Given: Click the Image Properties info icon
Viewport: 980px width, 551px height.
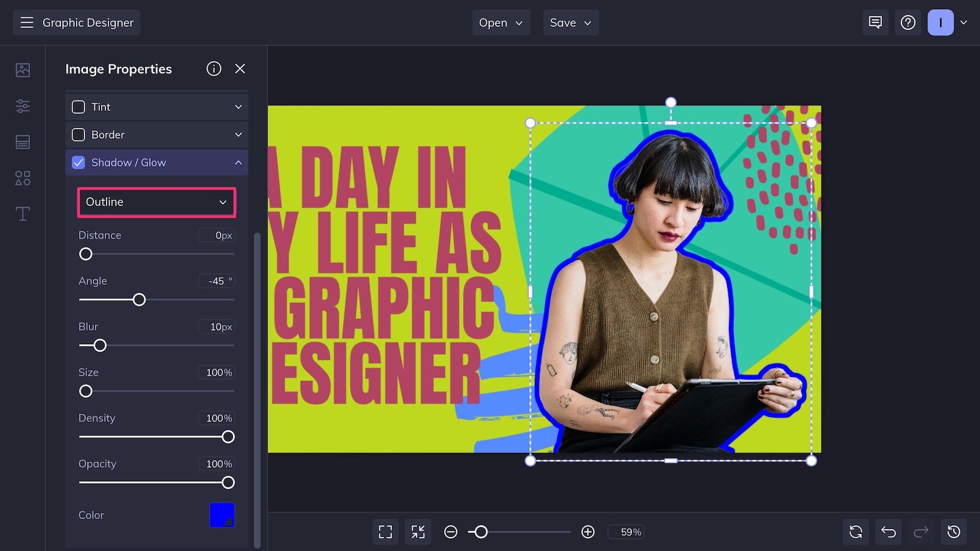Looking at the screenshot, I should (214, 69).
